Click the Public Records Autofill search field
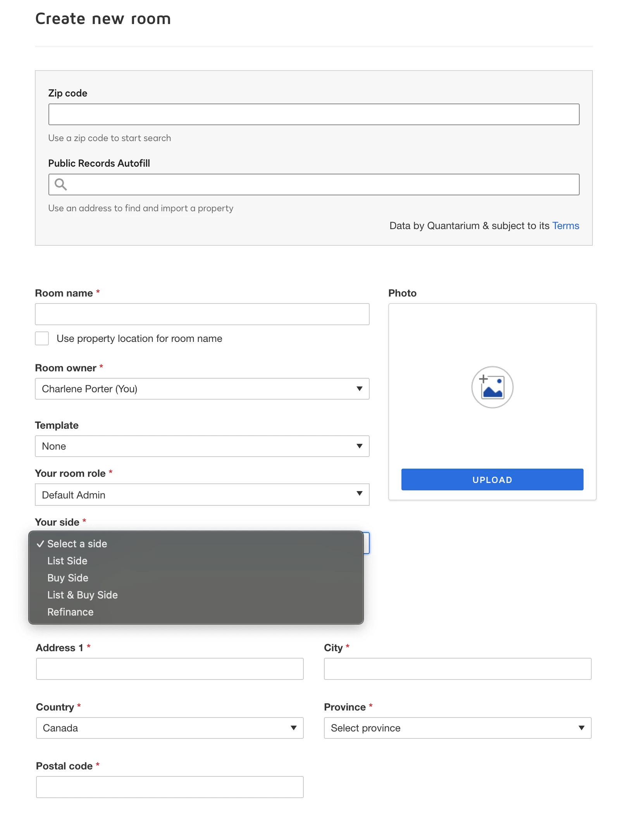Screen dimensions: 644x814 [314, 185]
